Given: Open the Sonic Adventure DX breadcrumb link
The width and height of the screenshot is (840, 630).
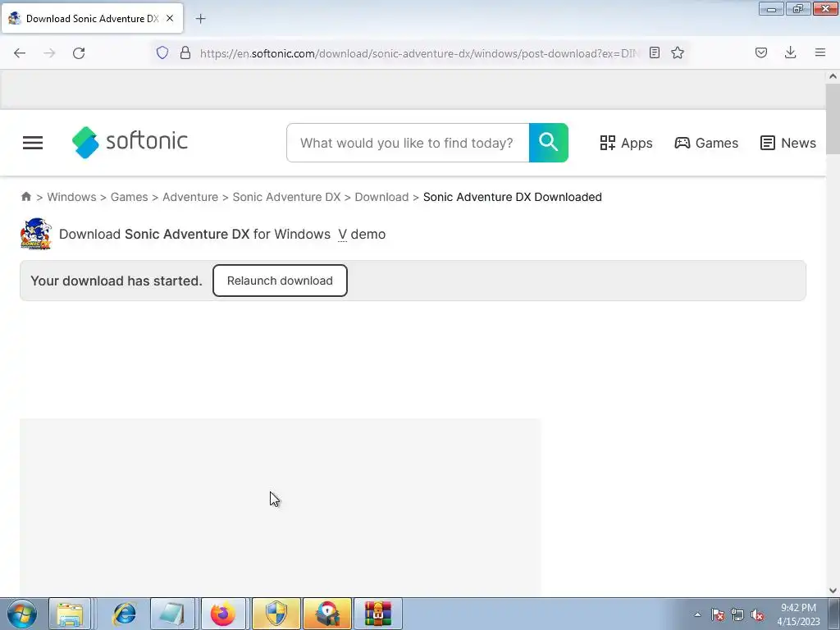Looking at the screenshot, I should (286, 197).
